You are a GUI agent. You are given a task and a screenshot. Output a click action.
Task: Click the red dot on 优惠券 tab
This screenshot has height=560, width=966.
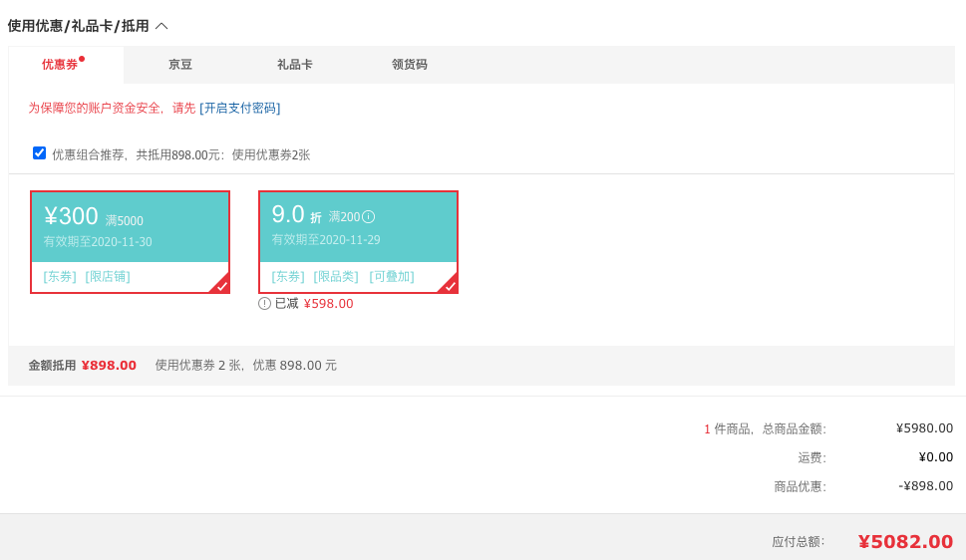click(82, 59)
